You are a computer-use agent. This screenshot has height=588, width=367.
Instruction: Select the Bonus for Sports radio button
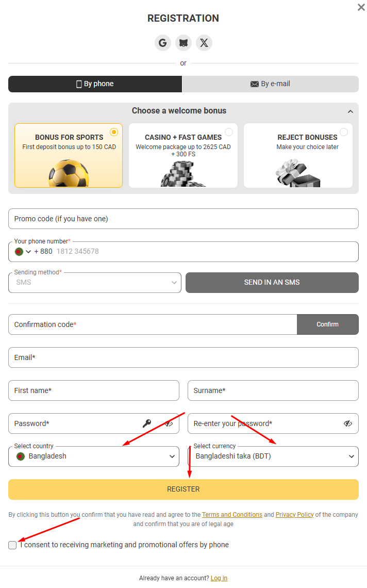114,132
